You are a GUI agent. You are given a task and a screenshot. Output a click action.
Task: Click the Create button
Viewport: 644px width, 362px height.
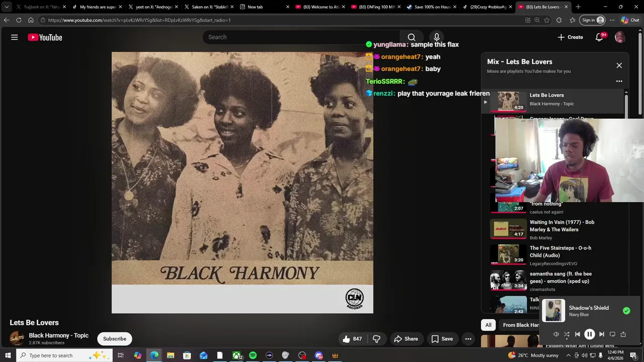[571, 37]
